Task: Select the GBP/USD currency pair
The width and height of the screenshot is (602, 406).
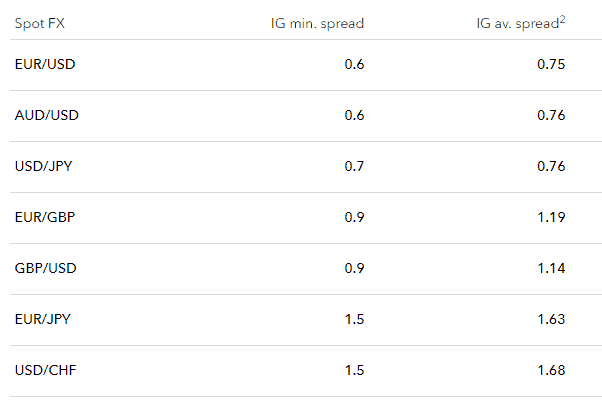Action: coord(46,268)
